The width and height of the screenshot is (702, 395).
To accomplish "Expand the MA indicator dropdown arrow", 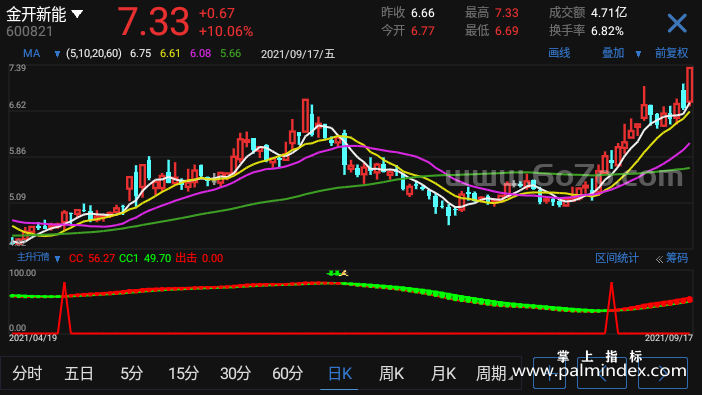I will (57, 54).
